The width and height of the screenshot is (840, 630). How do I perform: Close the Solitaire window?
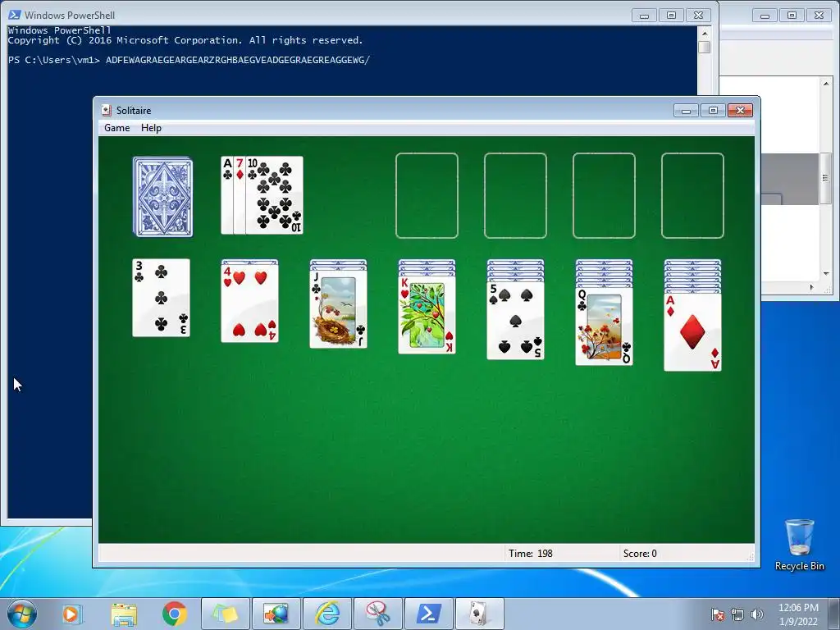coord(741,111)
